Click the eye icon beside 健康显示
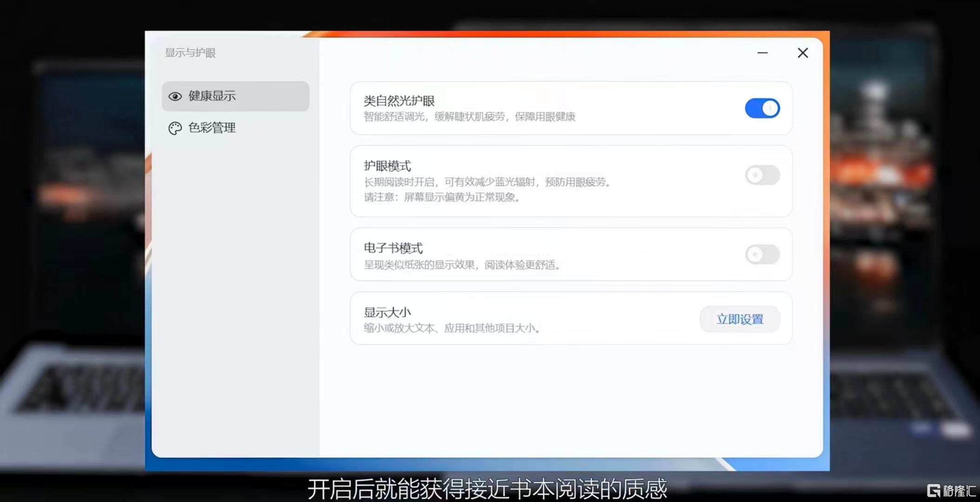Screen dimensions: 980x502 coord(175,96)
